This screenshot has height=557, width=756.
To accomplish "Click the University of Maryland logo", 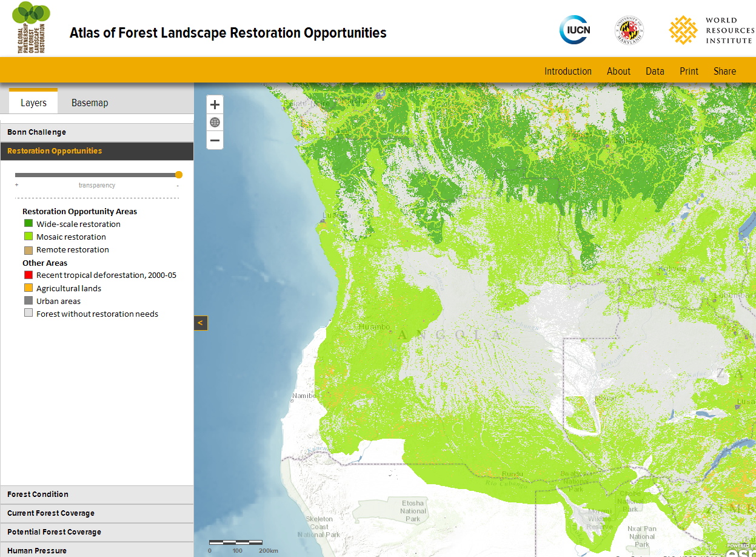I will (629, 29).
